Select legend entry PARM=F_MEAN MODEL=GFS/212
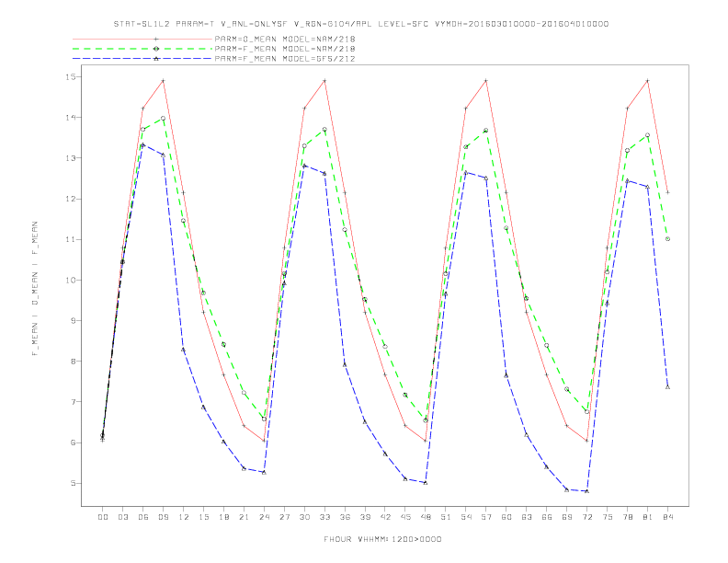The height and width of the screenshot is (563, 728). click(x=285, y=59)
